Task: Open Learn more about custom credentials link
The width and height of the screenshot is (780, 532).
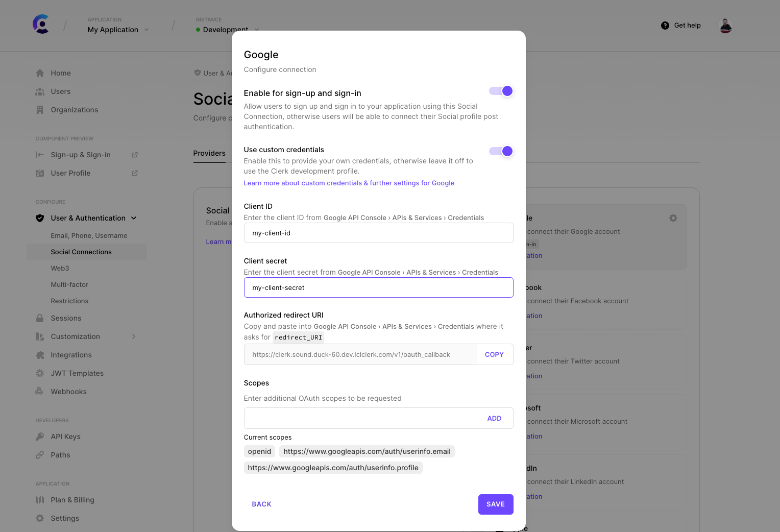Action: [349, 183]
